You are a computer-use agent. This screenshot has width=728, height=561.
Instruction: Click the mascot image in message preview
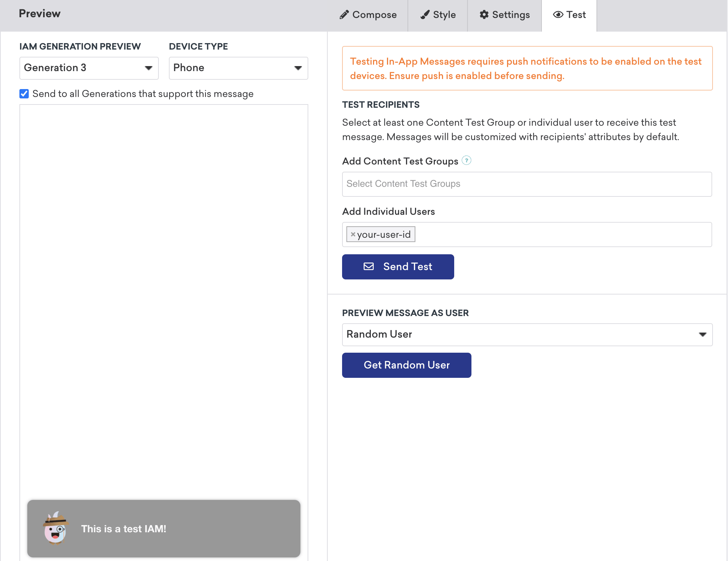[55, 528]
